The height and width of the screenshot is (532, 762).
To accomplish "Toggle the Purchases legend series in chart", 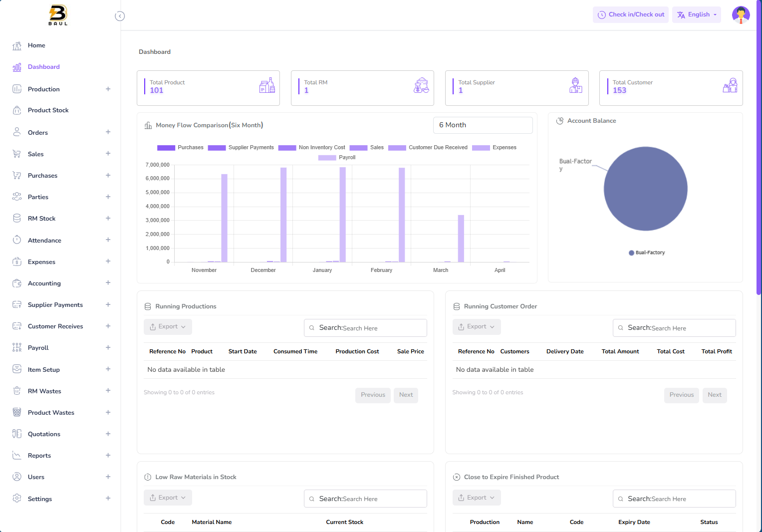I will [180, 148].
